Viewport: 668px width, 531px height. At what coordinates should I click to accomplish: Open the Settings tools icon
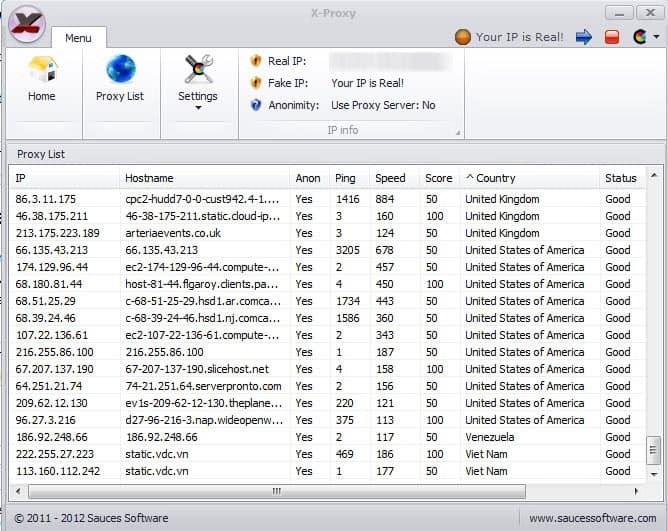[198, 69]
